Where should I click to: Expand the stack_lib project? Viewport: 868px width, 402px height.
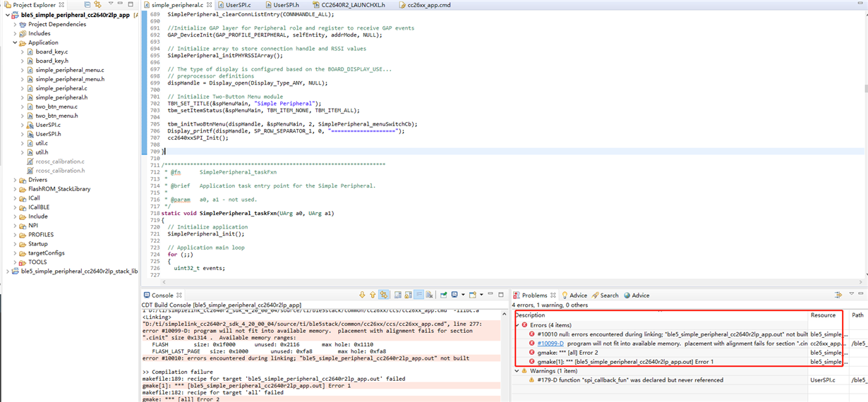8,271
